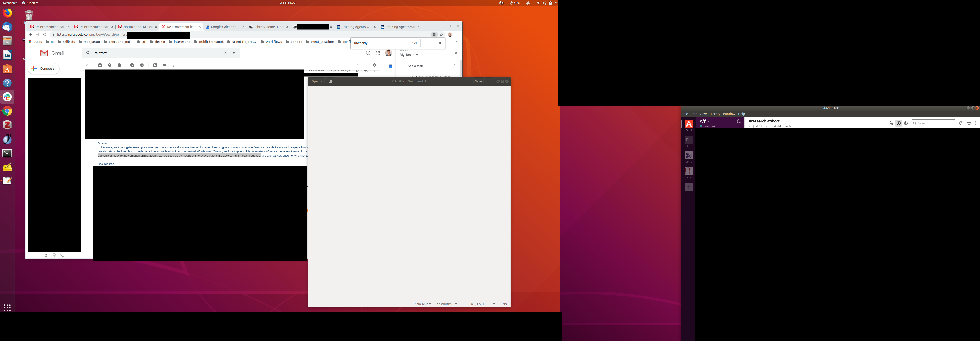This screenshot has width=980, height=341.
Task: Click the Gmail Compose button
Action: (x=44, y=69)
